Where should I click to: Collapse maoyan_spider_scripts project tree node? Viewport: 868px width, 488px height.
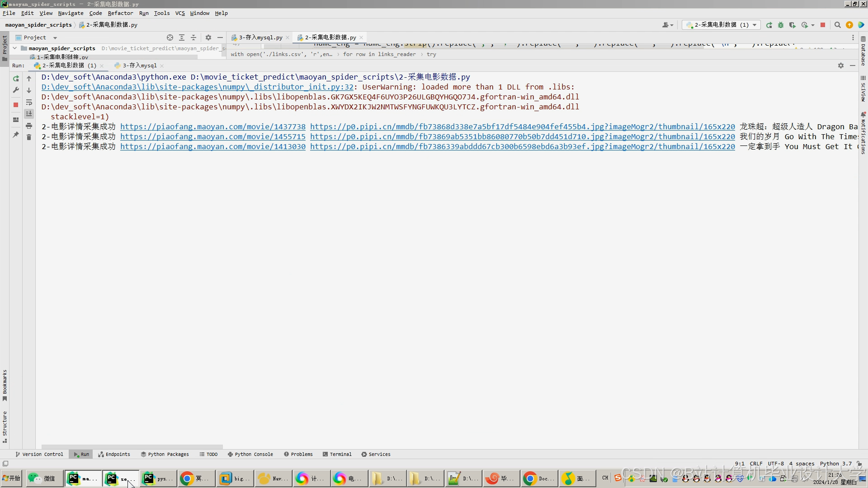15,48
